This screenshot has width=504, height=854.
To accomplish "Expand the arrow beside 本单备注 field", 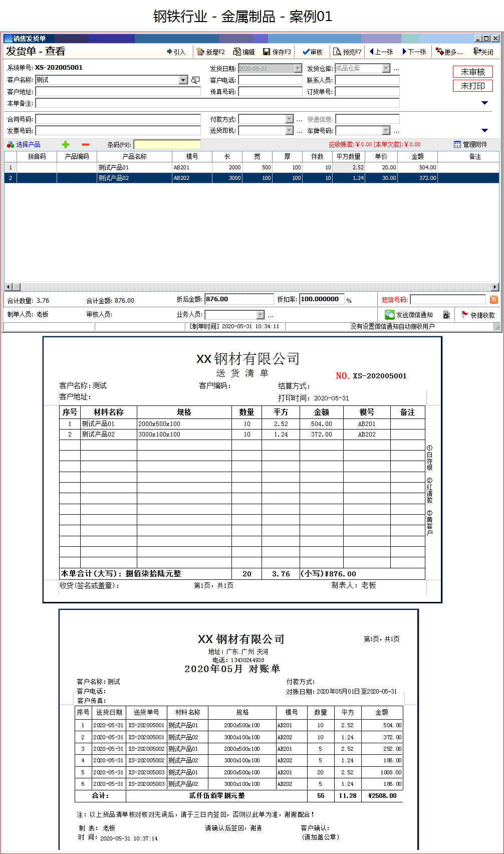I will coord(484,103).
